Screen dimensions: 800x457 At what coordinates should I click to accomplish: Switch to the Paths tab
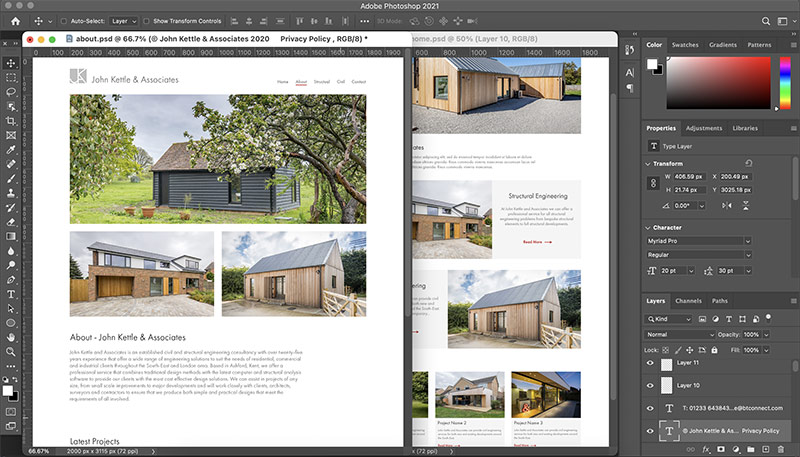719,301
